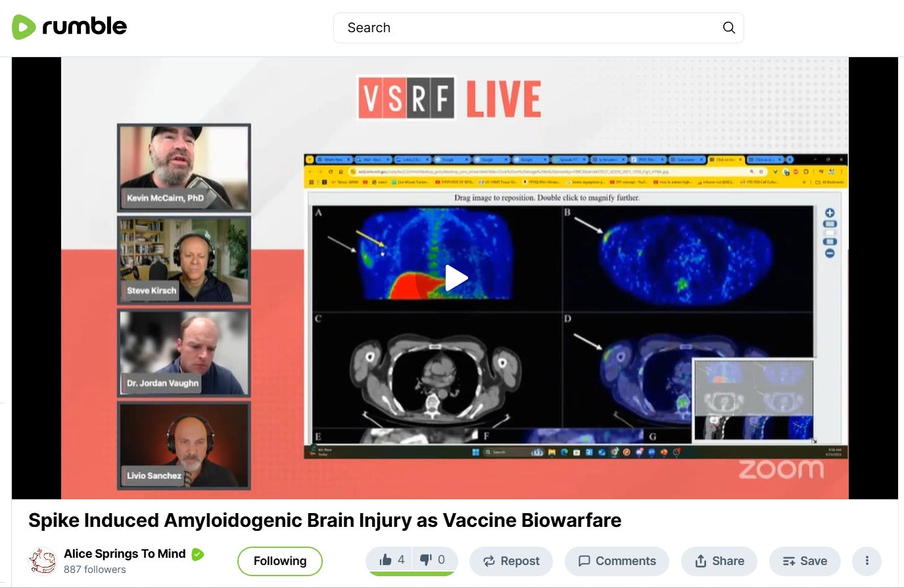Click the magnifying glass search icon
Screen dimensions: 904x588
728,28
